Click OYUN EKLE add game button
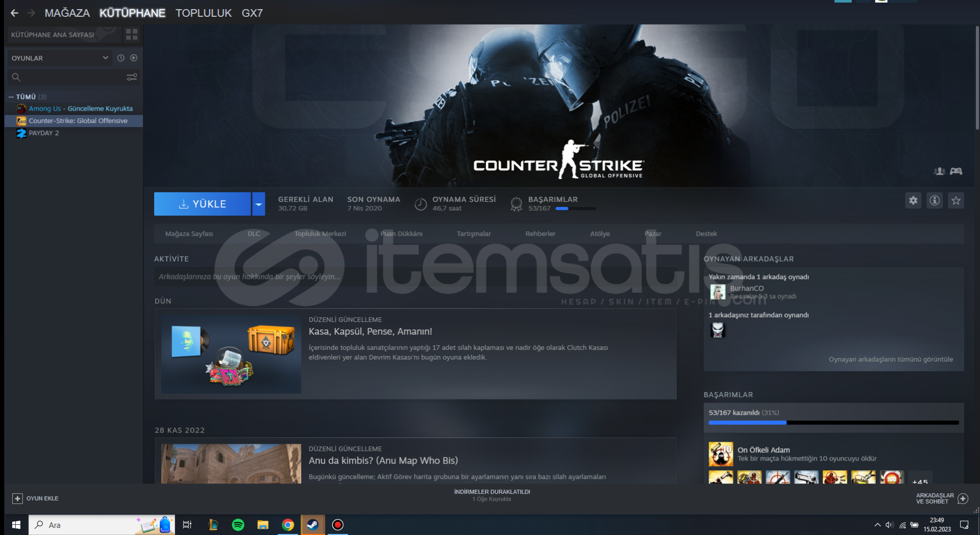Image resolution: width=980 pixels, height=535 pixels. 35,498
